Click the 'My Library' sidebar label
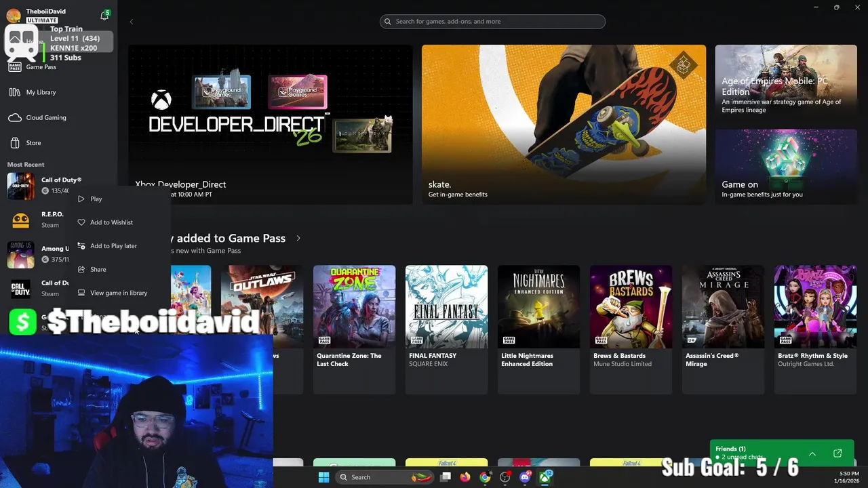 (x=41, y=92)
